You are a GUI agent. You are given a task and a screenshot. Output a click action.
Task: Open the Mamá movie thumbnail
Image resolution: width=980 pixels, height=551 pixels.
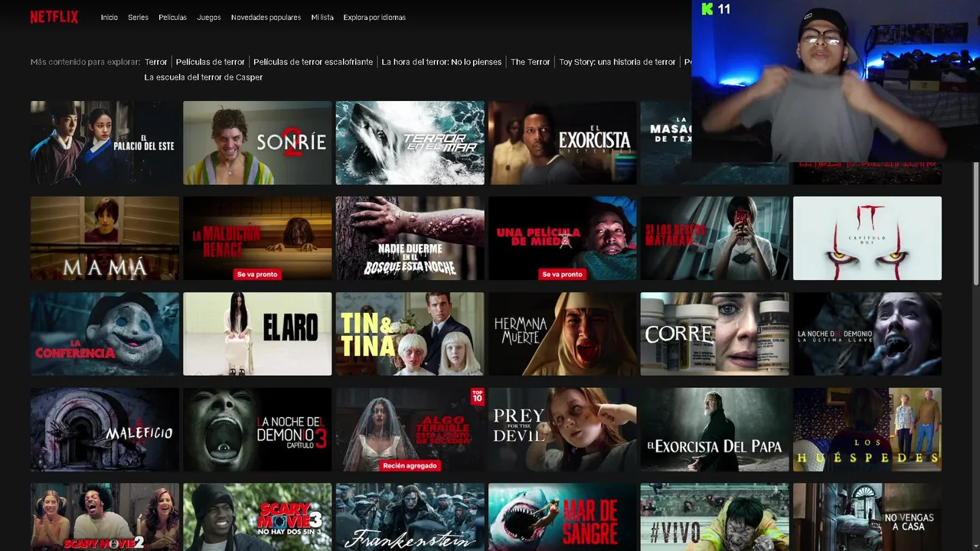pos(105,238)
